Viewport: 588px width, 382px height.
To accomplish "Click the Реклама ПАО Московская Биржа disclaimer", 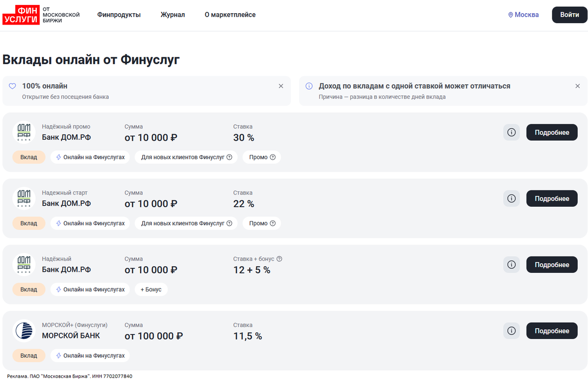I will 70,376.
